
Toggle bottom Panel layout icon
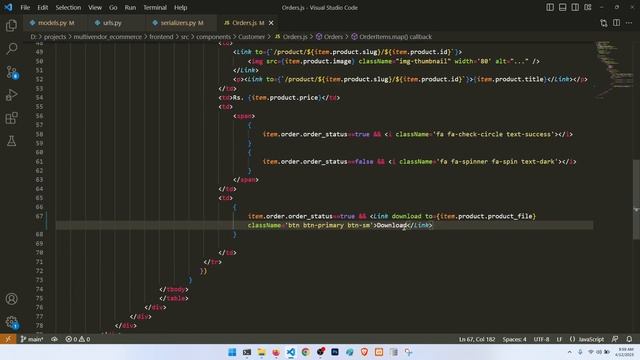click(x=562, y=7)
